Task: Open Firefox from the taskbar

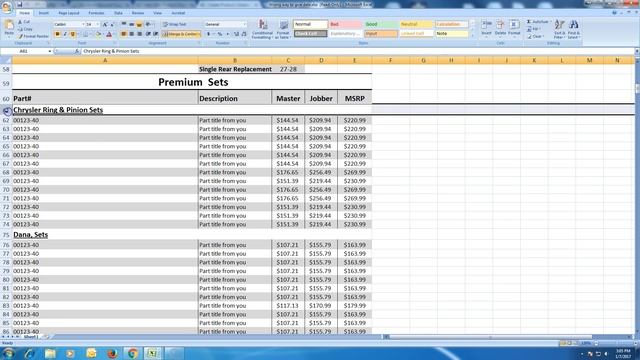Action: (112, 353)
